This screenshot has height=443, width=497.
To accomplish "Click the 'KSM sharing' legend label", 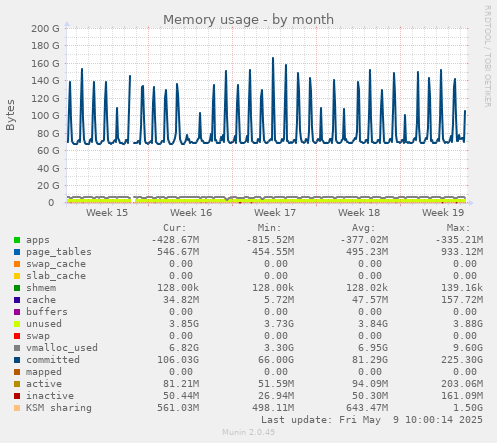I will point(59,408).
